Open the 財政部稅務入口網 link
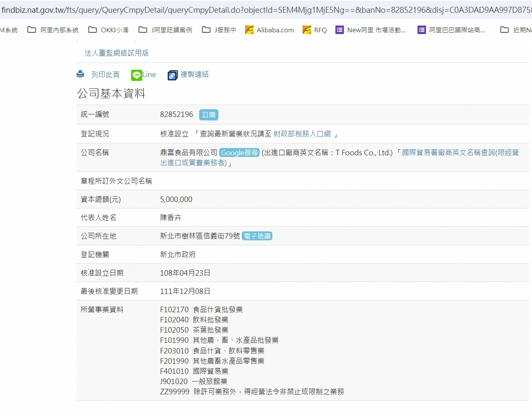Viewport: 532px width, 416px height. (x=302, y=134)
